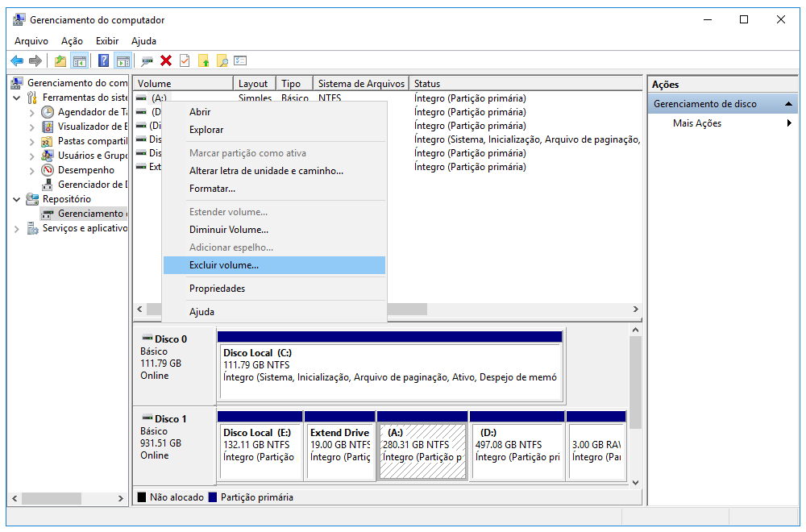Click the Show/Hide console tree icon
Viewport: 806px width, 532px height.
(x=79, y=60)
